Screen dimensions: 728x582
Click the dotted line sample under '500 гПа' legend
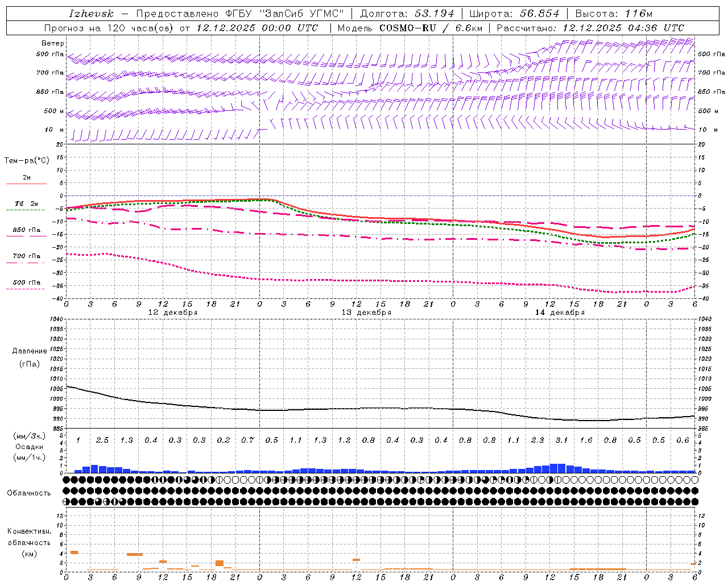click(25, 289)
